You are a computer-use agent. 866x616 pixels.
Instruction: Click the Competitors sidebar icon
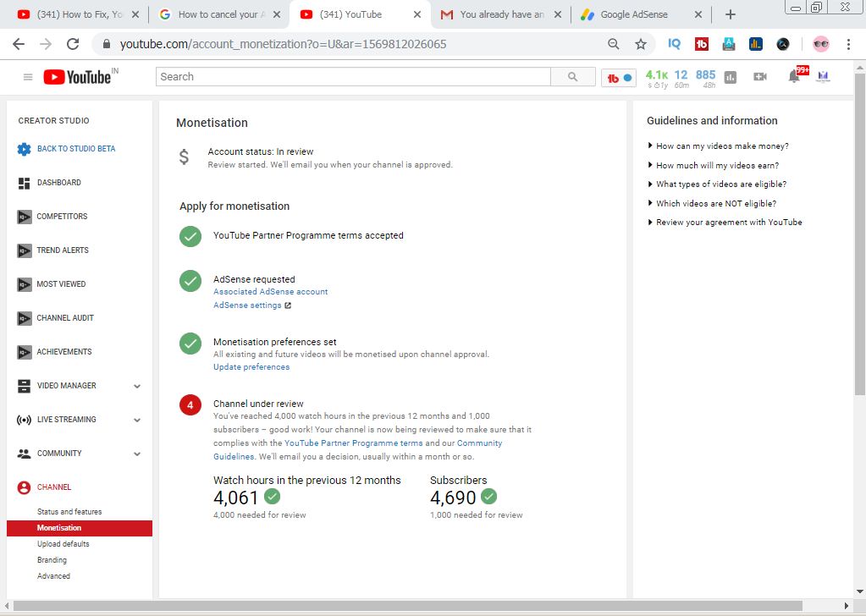[x=25, y=217]
